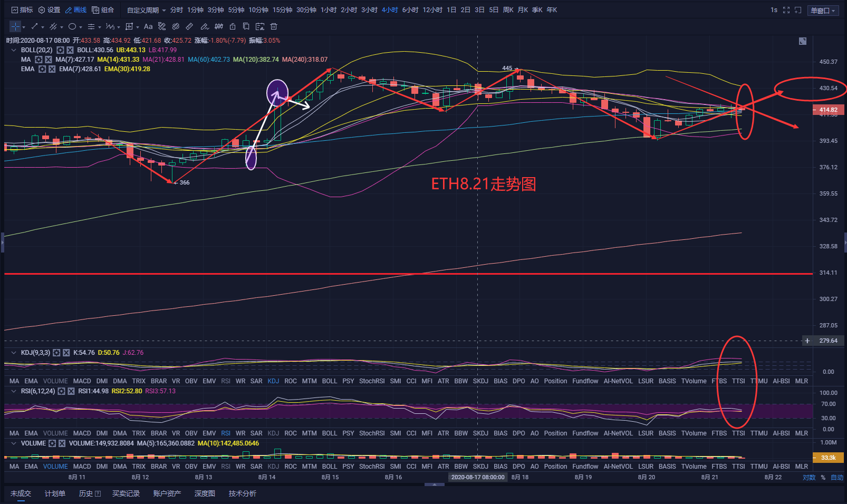
Task: Select the ruler measurement tool
Action: point(190,26)
